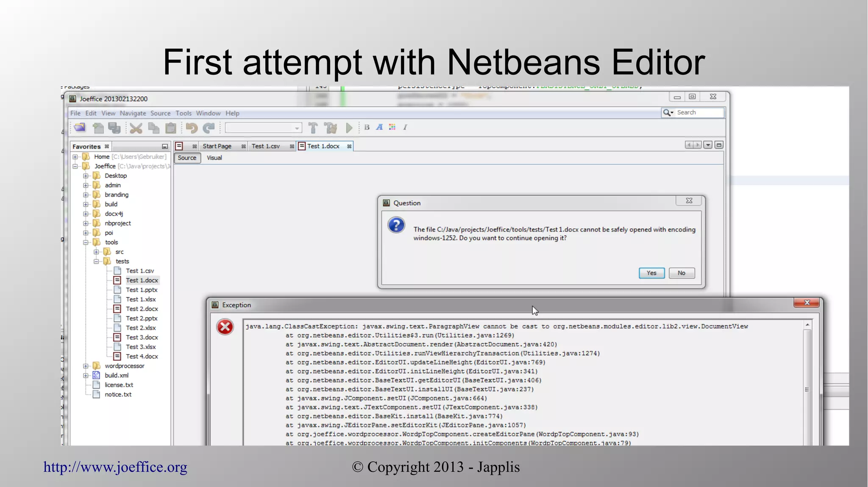This screenshot has height=487, width=868.
Task: Select Test 3.xlsx in the tree
Action: tap(141, 347)
